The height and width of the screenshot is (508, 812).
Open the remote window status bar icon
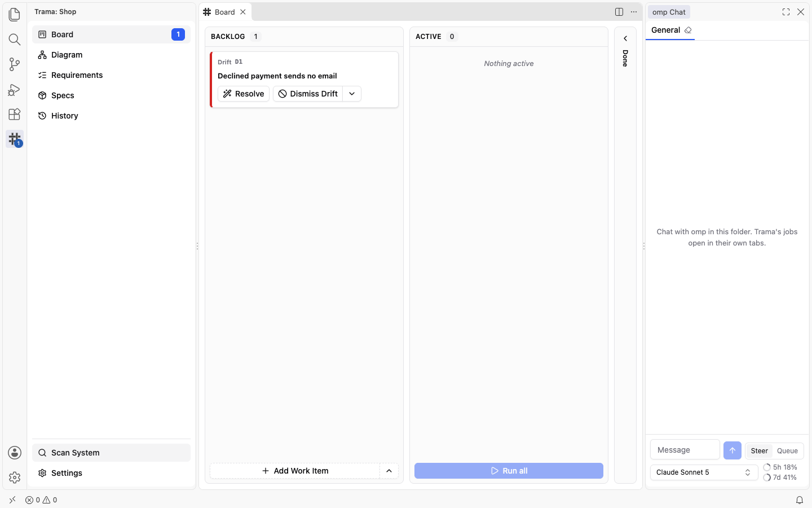tap(12, 500)
